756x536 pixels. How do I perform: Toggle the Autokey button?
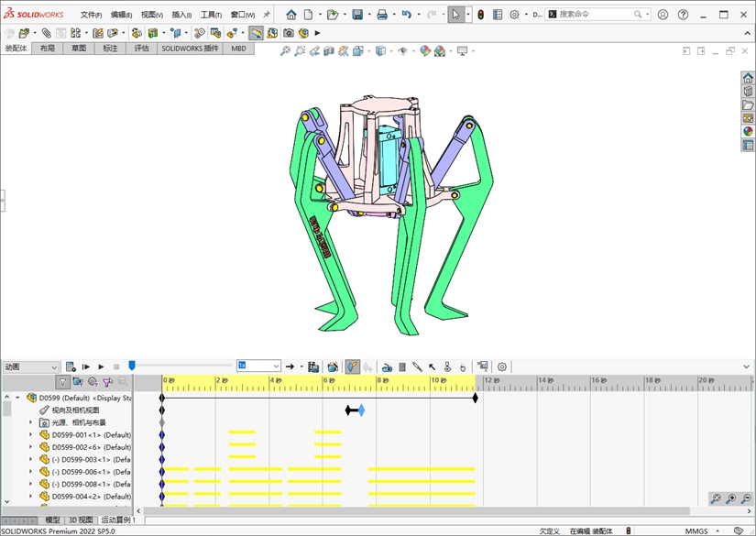pos(353,366)
